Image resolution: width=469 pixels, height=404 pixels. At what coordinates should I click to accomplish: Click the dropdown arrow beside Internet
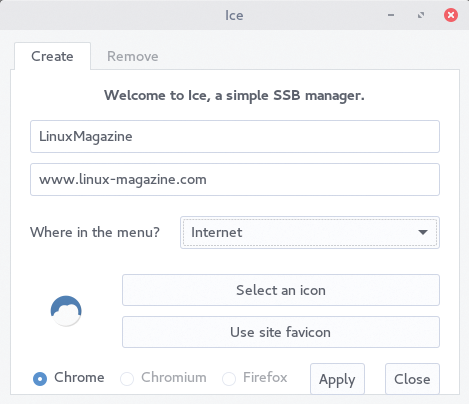[x=423, y=232]
